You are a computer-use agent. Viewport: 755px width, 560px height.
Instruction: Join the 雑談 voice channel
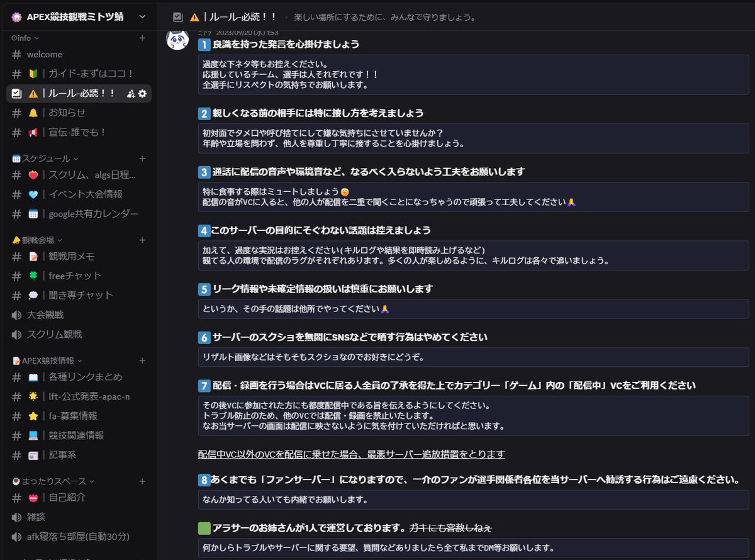click(x=79, y=517)
